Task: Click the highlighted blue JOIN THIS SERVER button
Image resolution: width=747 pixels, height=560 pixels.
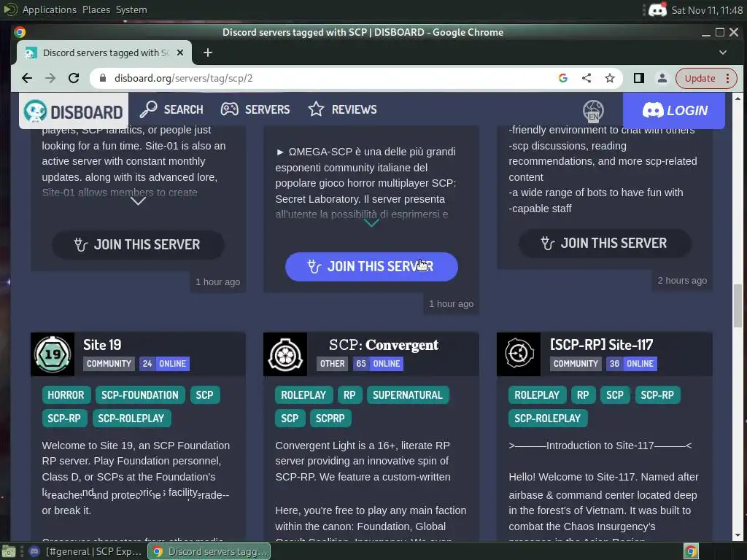Action: coord(371,267)
